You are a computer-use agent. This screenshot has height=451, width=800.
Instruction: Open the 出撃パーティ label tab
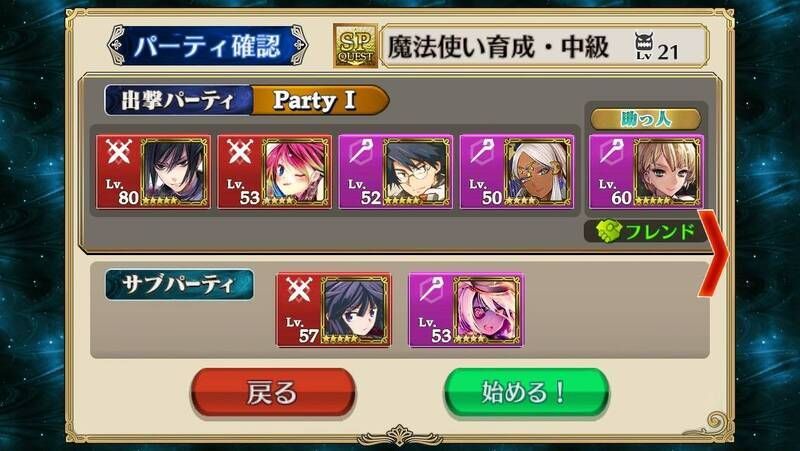pyautogui.click(x=178, y=101)
